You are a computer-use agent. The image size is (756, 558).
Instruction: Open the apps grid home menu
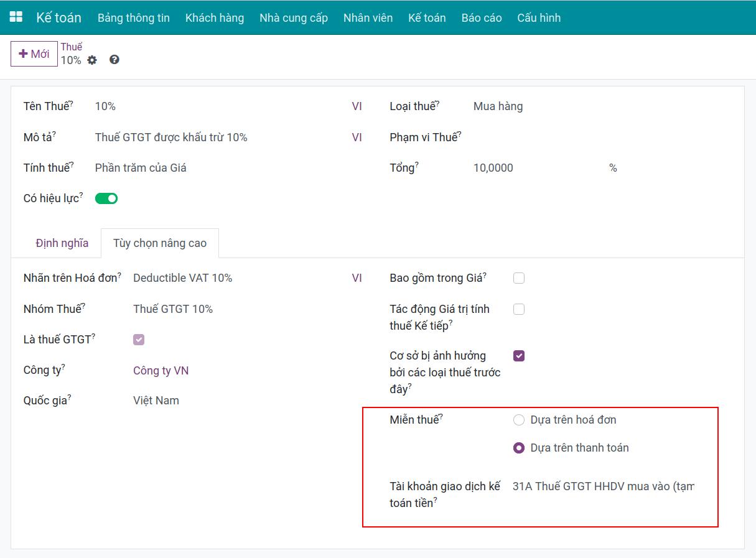(x=16, y=17)
